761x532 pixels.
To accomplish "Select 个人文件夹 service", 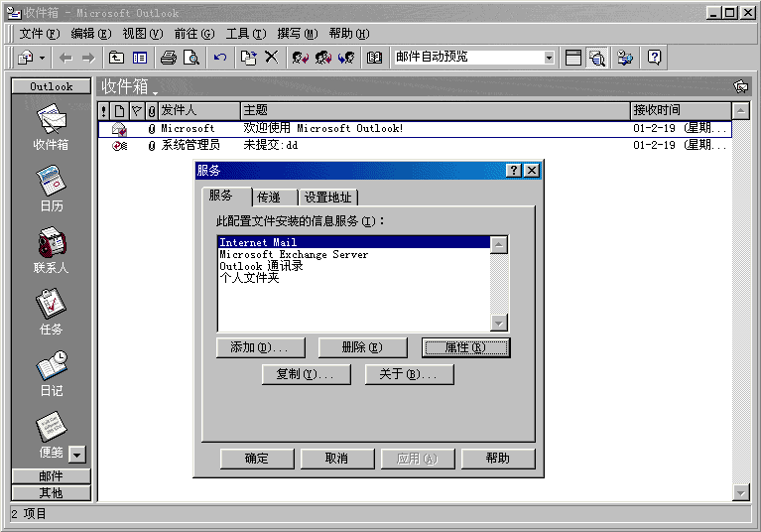I will [x=354, y=278].
